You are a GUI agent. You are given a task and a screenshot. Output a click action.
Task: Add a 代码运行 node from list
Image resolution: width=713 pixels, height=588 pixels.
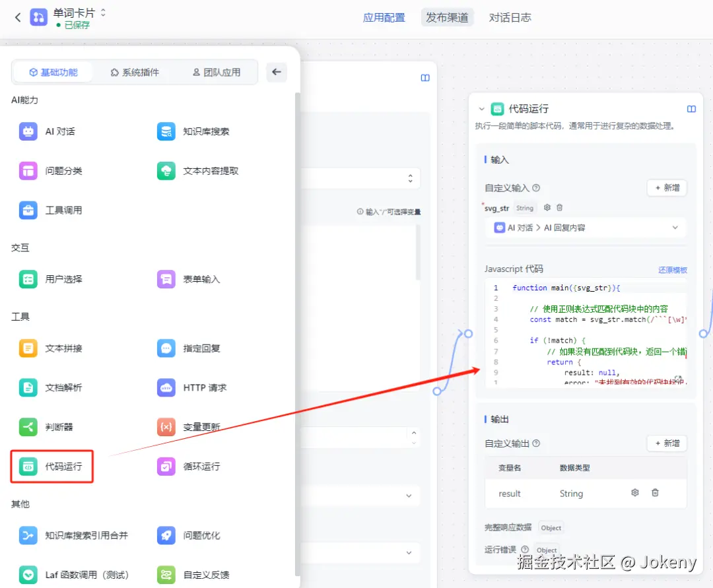[52, 466]
